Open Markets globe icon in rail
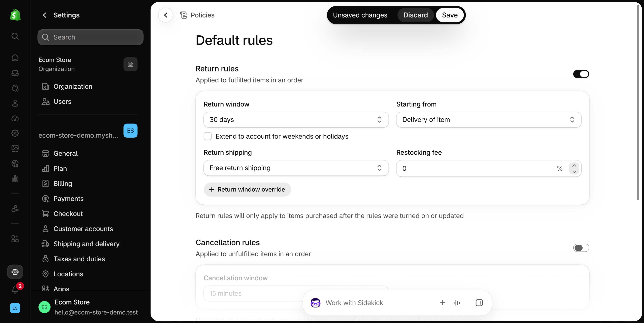The width and height of the screenshot is (644, 323). (15, 164)
